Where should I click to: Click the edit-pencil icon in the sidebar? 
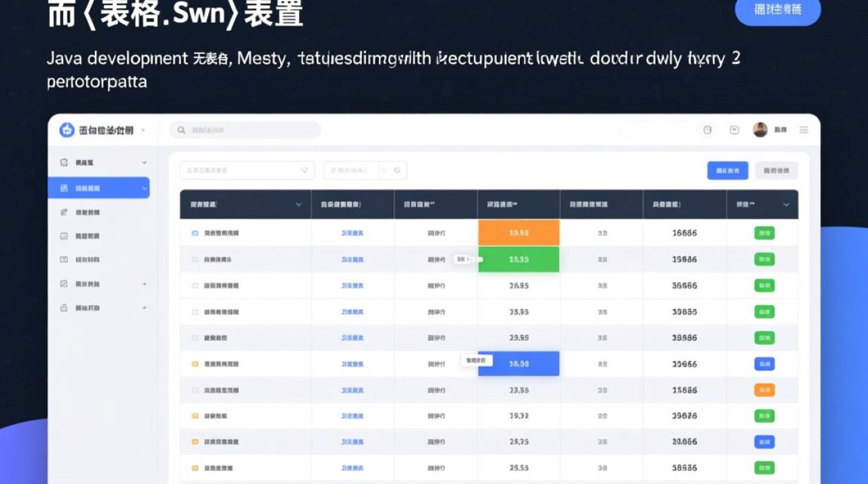63,212
